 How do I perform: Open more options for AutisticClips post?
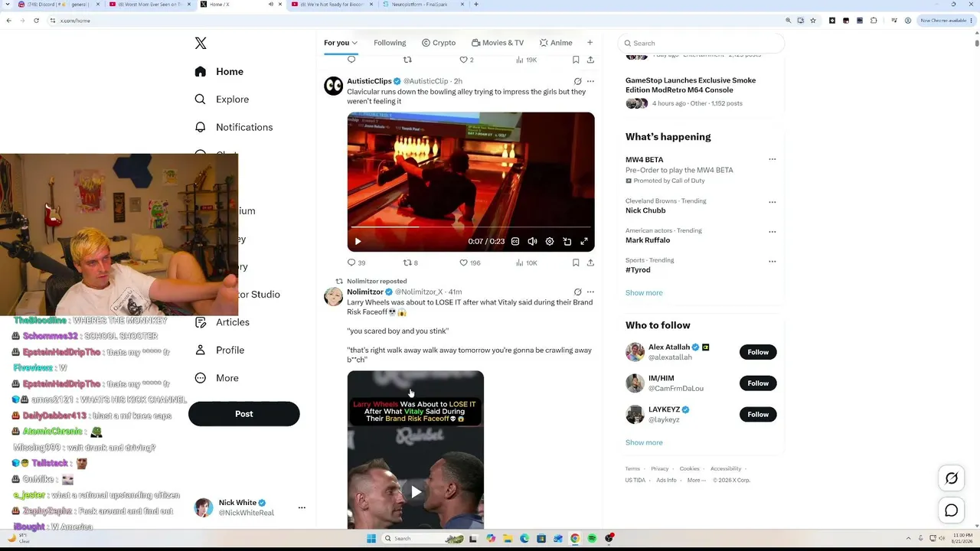[x=590, y=81]
